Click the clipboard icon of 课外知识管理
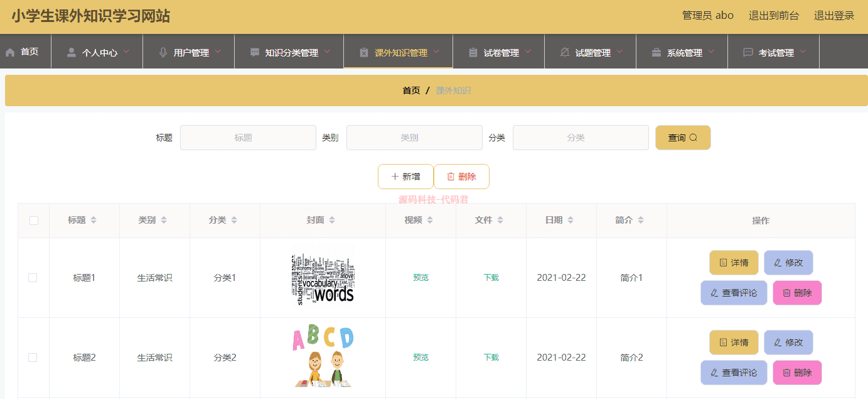868x399 pixels. pyautogui.click(x=364, y=52)
